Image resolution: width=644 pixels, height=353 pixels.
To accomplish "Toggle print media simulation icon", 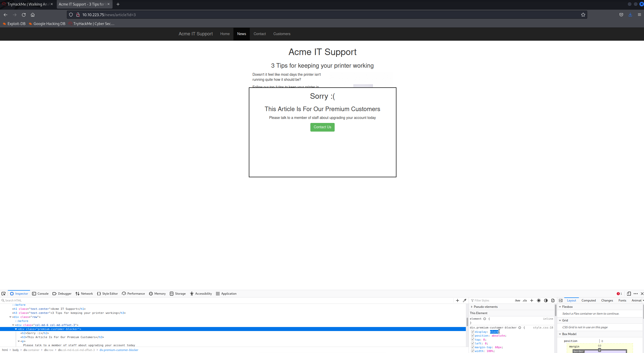I will (x=553, y=300).
